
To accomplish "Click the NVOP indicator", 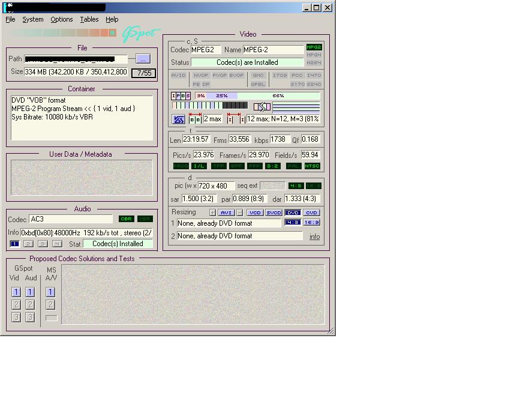I will tap(200, 75).
